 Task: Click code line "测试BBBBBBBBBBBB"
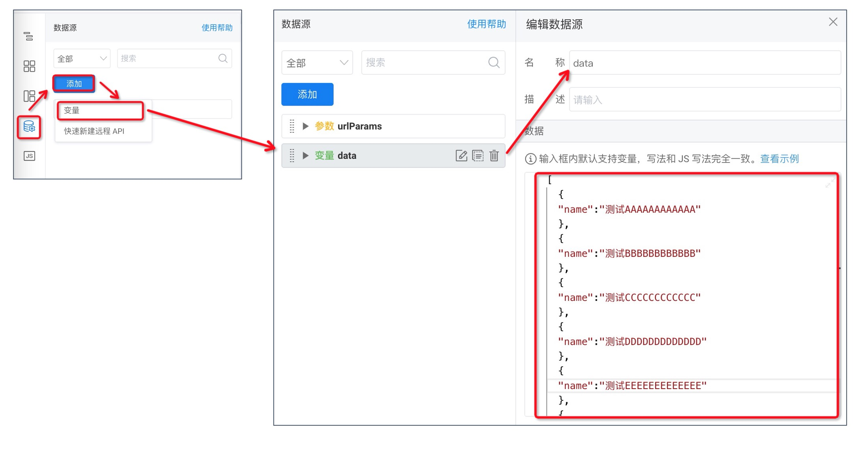pyautogui.click(x=629, y=253)
